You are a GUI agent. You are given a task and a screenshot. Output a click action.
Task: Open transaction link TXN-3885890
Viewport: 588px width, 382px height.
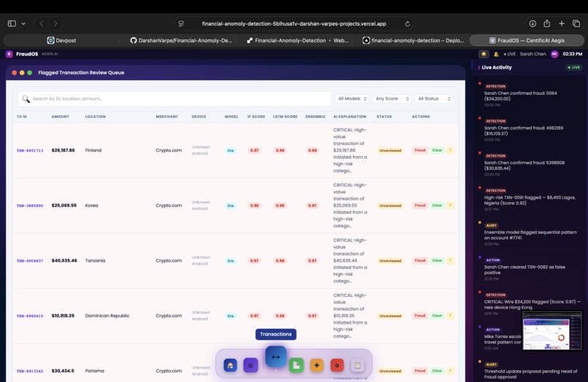point(30,206)
